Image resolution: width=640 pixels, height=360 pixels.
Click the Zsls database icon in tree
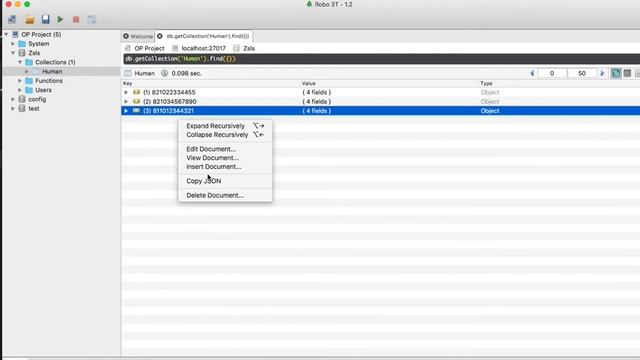(22, 53)
